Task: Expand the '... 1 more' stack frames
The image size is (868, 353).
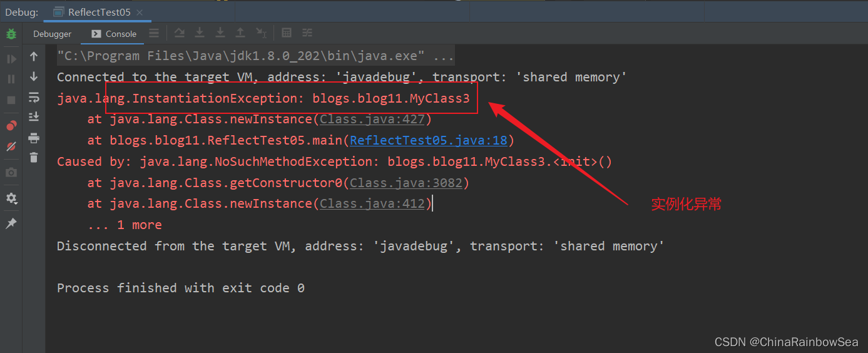Action: (125, 225)
